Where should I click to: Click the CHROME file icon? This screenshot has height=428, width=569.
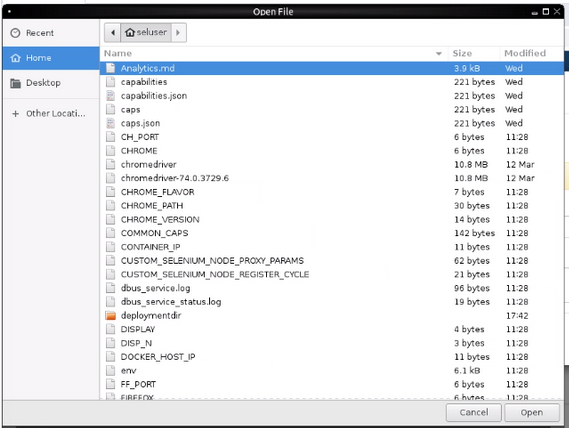[x=111, y=151]
